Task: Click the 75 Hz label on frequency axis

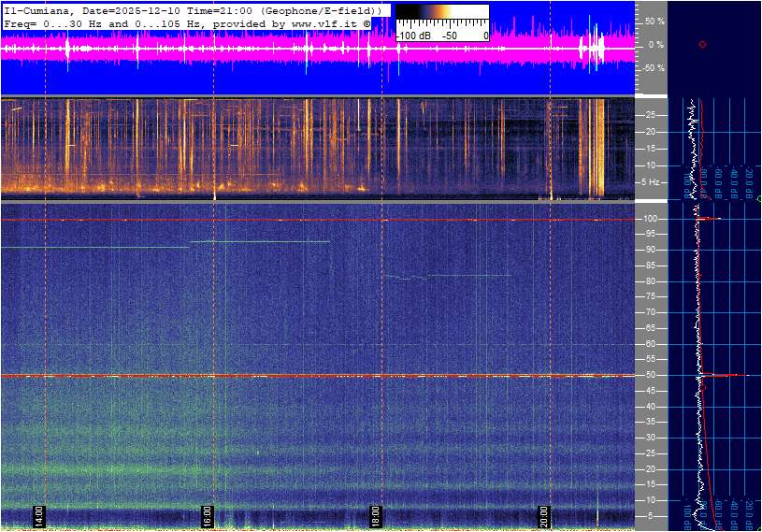Action: point(649,297)
